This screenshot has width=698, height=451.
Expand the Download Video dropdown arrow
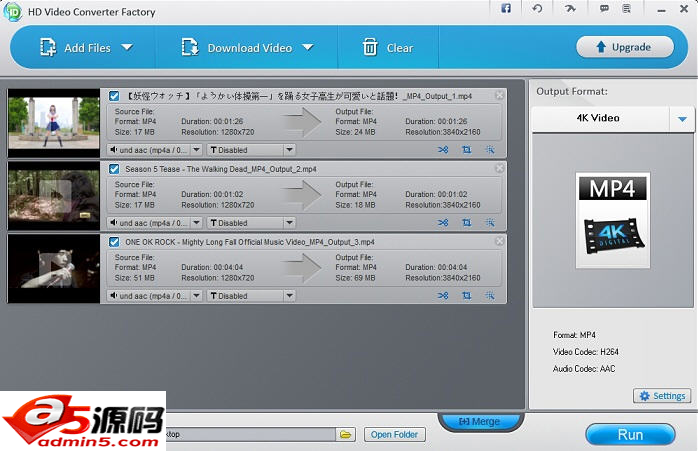(308, 47)
